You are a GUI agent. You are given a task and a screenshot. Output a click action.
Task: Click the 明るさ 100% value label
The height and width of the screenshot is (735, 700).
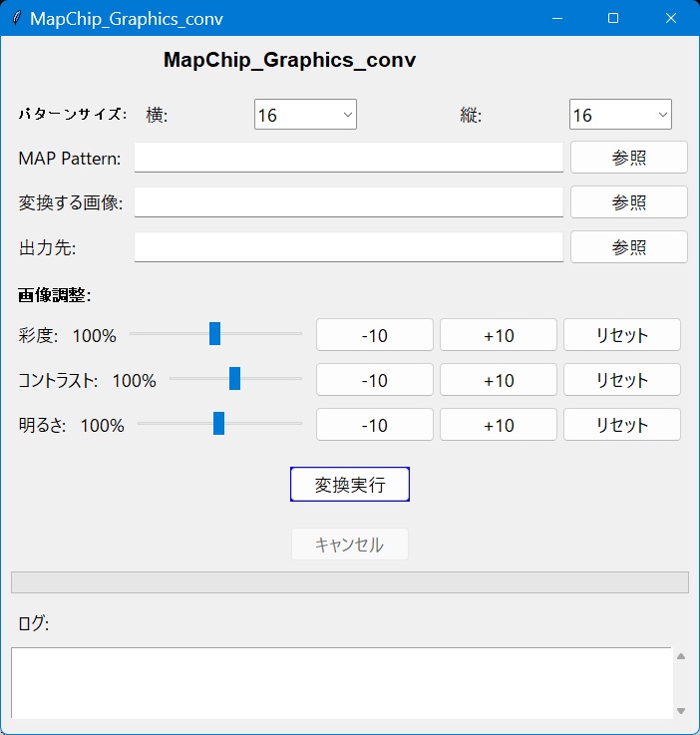[102, 425]
